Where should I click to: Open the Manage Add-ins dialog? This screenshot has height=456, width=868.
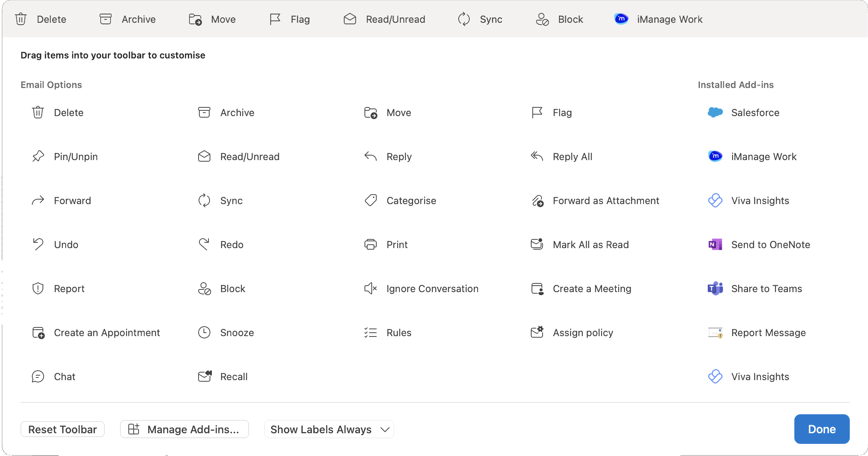tap(185, 429)
